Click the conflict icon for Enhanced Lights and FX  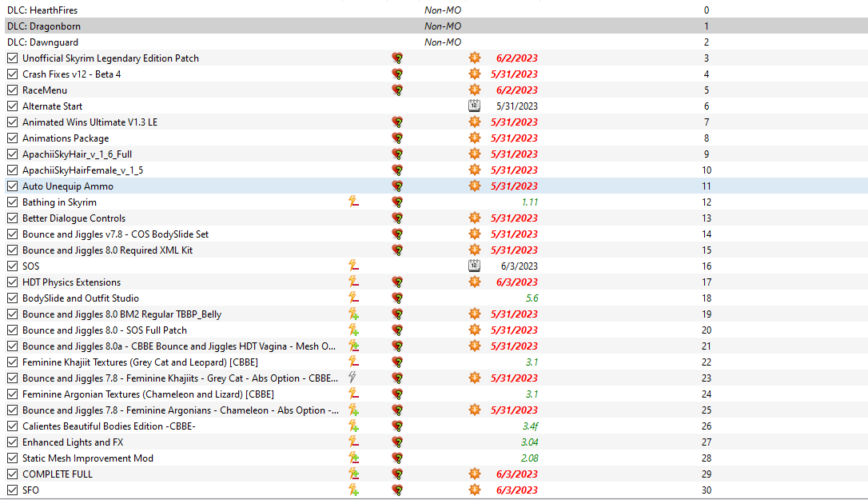coord(353,442)
